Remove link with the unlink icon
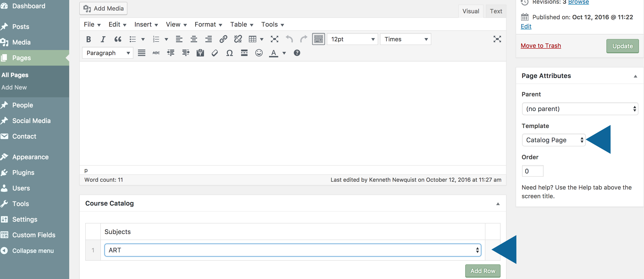Screen dimensions: 644x279 238,39
